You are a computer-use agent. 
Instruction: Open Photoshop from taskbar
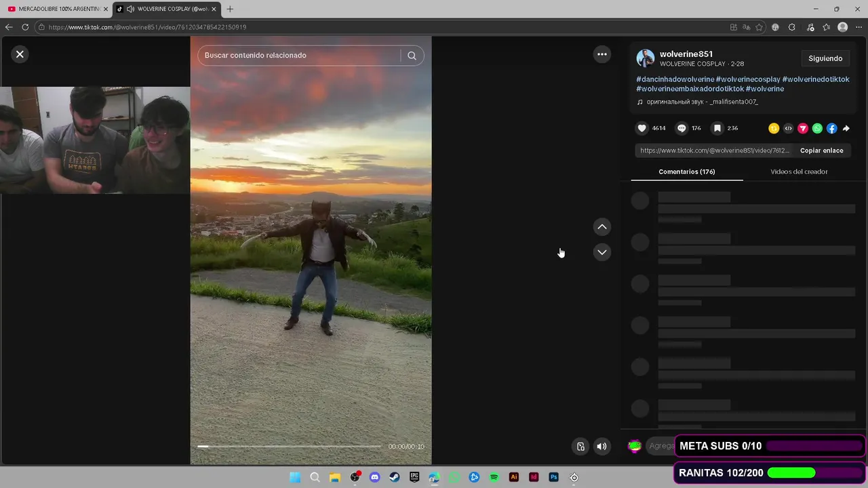(x=554, y=477)
